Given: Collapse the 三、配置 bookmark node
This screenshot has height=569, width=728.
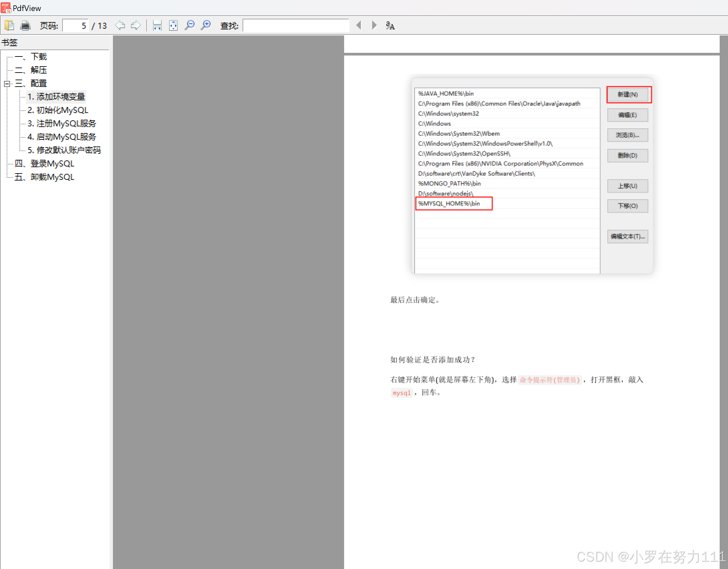Looking at the screenshot, I should click(x=7, y=84).
